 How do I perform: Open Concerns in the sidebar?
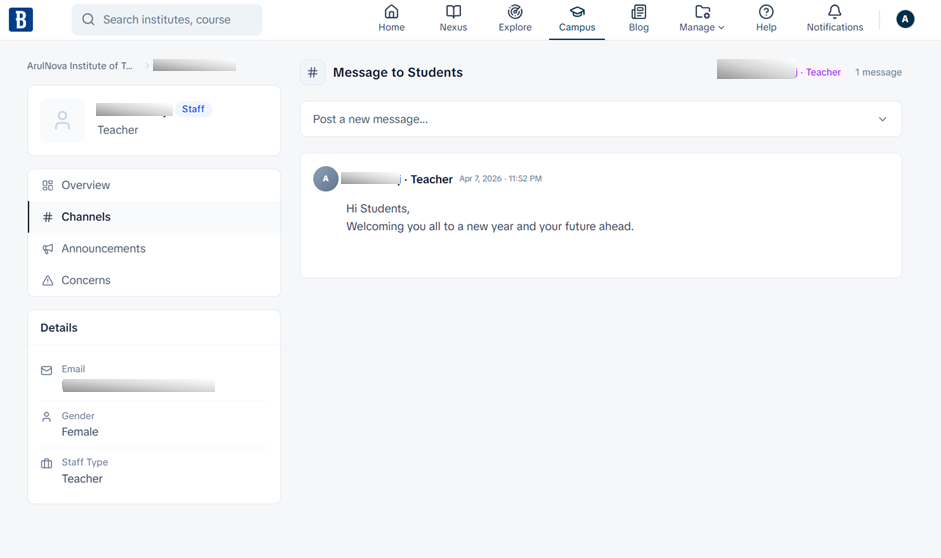click(86, 281)
